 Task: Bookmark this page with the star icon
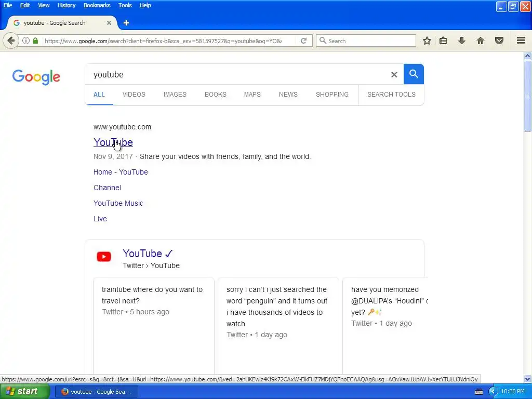(427, 41)
